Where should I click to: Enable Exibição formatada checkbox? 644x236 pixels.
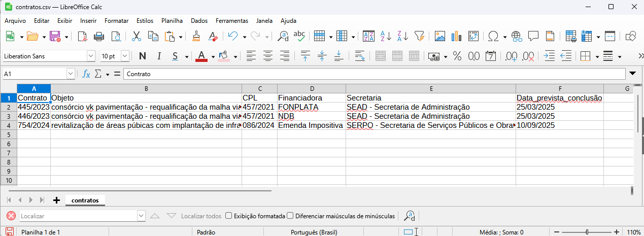[229, 216]
